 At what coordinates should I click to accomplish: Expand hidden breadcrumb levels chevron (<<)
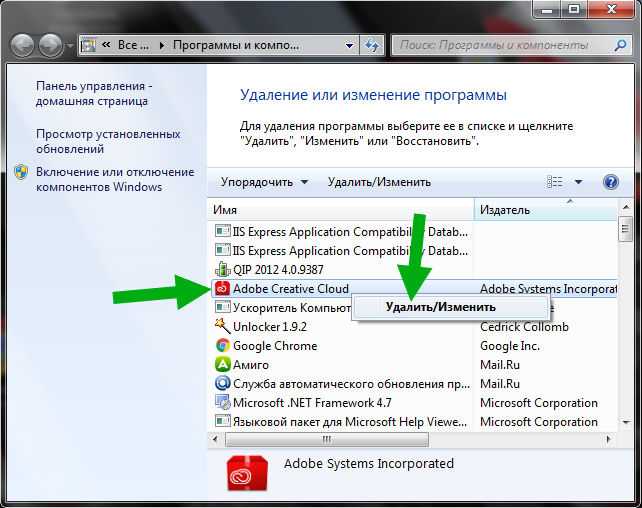point(106,45)
